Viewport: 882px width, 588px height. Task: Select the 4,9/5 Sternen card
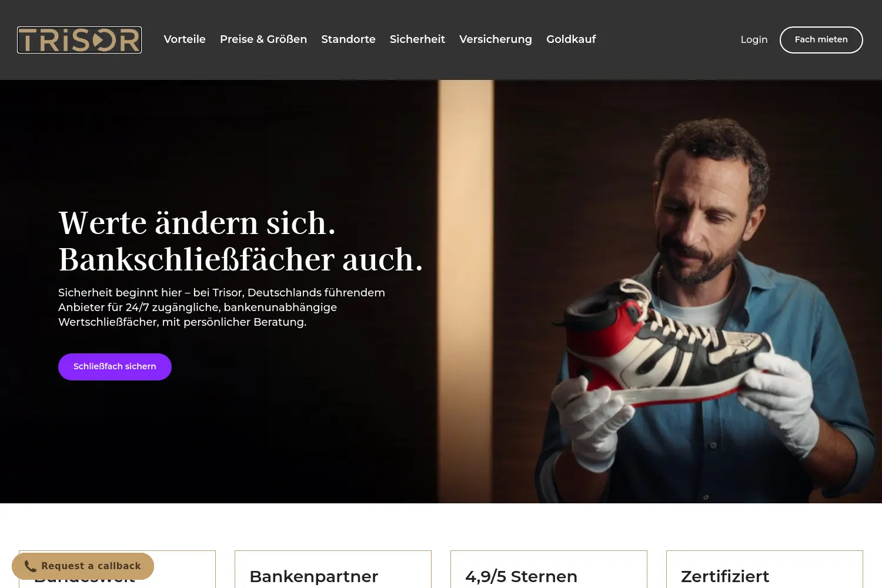pyautogui.click(x=549, y=569)
